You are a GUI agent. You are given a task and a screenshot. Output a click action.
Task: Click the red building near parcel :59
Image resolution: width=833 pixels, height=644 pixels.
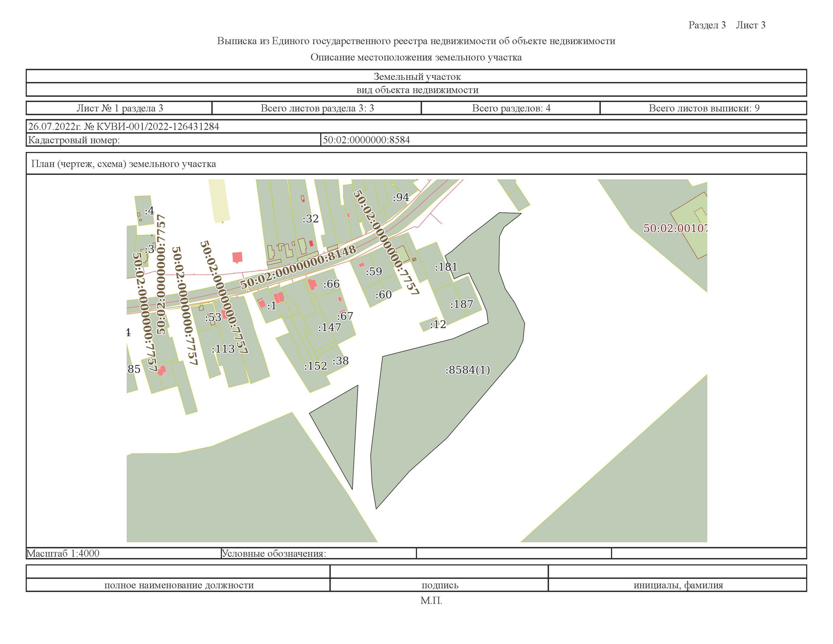361,265
